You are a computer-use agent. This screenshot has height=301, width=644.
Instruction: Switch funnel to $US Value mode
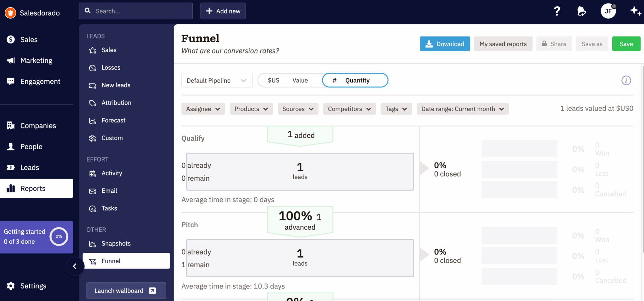pyautogui.click(x=288, y=80)
